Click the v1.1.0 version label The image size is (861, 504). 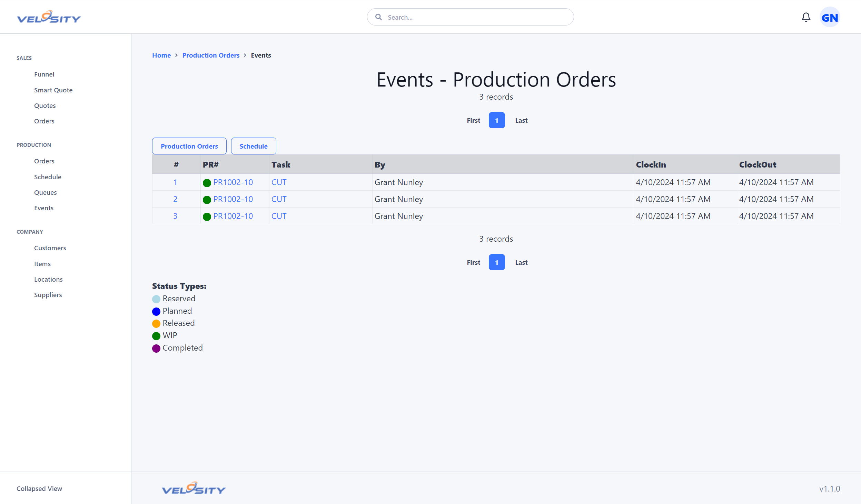coord(830,489)
